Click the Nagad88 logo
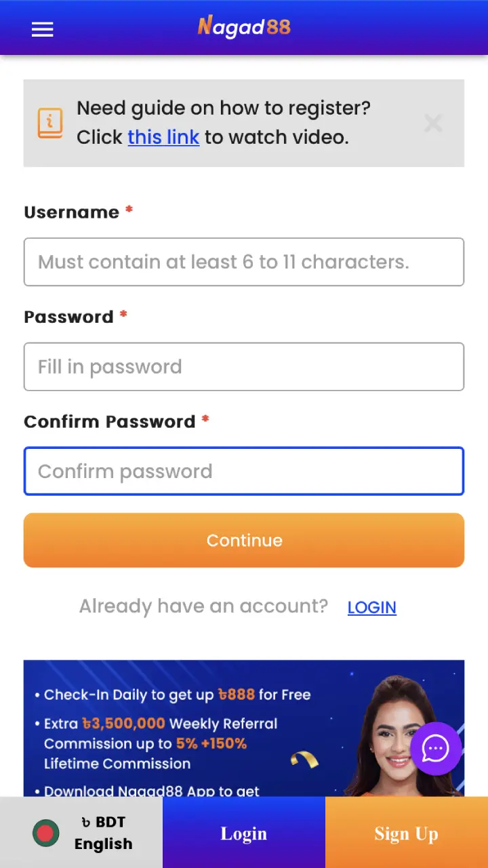This screenshot has height=868, width=488. pyautogui.click(x=244, y=28)
